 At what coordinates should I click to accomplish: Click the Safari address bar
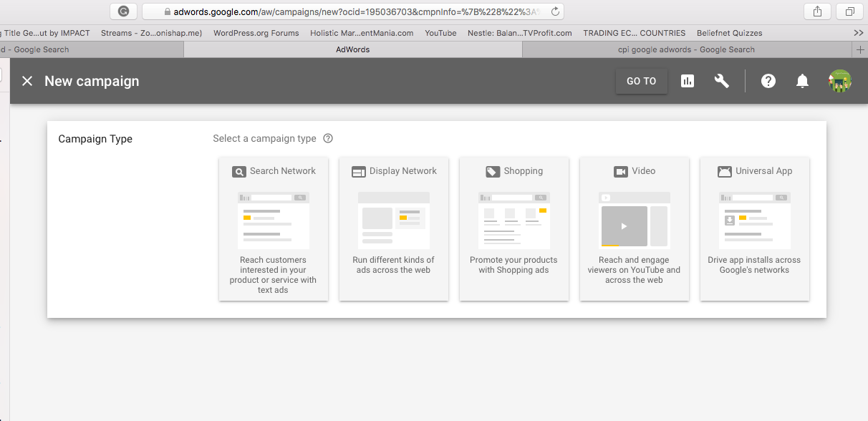pyautogui.click(x=354, y=11)
